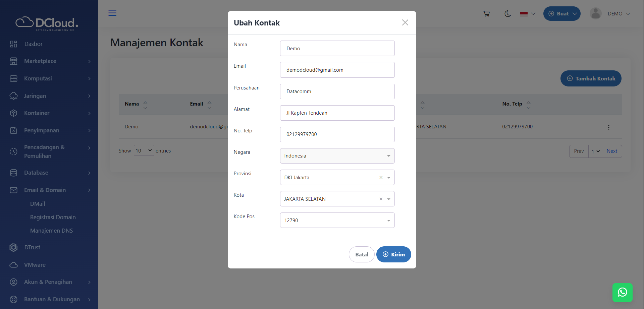This screenshot has width=644, height=309.
Task: Change the show entries count dropdown
Action: (x=144, y=151)
